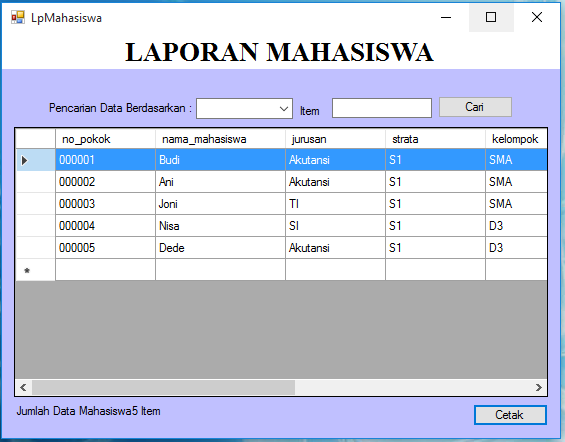Click the Cetak print button
Viewport: 565px width, 442px height.
[x=510, y=415]
